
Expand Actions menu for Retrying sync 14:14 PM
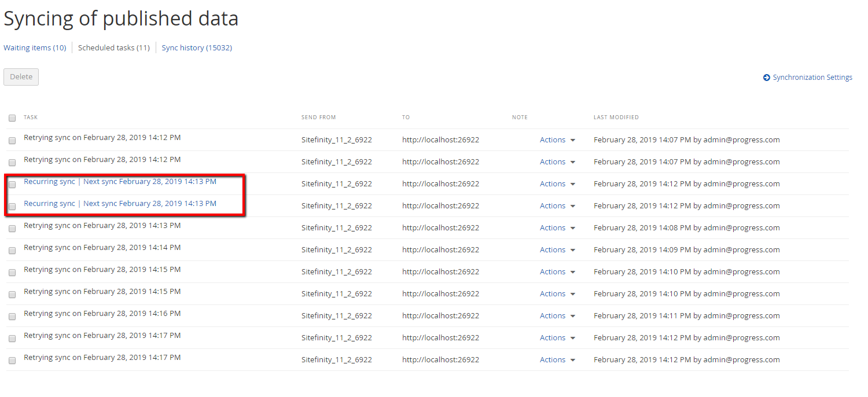click(x=557, y=250)
